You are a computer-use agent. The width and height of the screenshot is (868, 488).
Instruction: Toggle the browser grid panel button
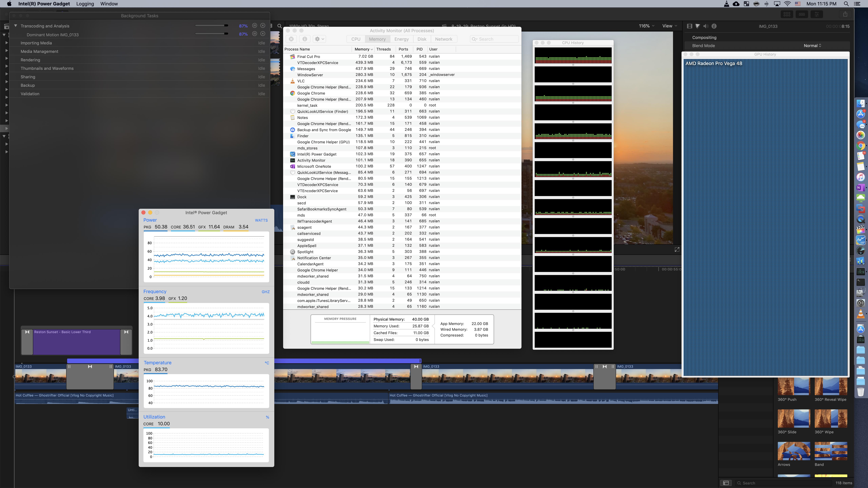pyautogui.click(x=787, y=14)
